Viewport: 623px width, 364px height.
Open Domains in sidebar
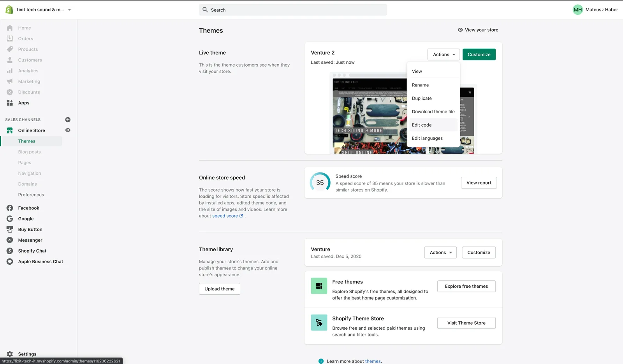[x=28, y=184]
